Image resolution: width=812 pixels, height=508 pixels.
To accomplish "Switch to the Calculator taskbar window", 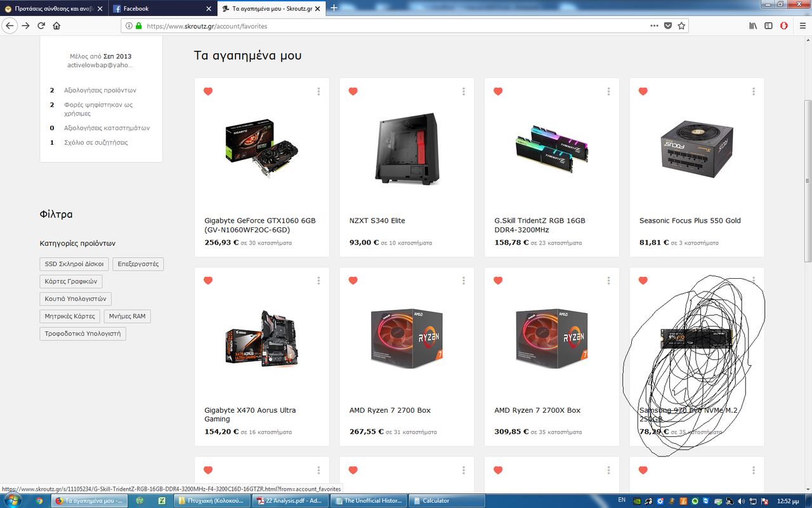I will [446, 500].
